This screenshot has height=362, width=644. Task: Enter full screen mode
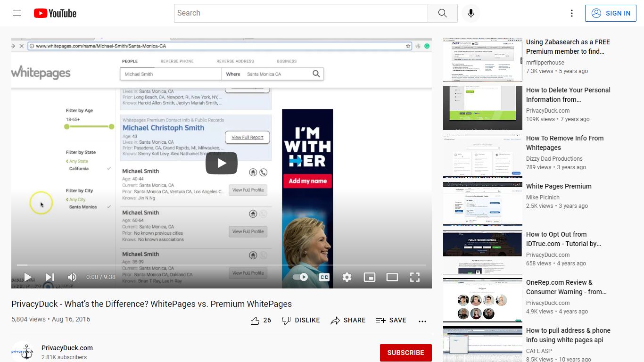(x=415, y=277)
